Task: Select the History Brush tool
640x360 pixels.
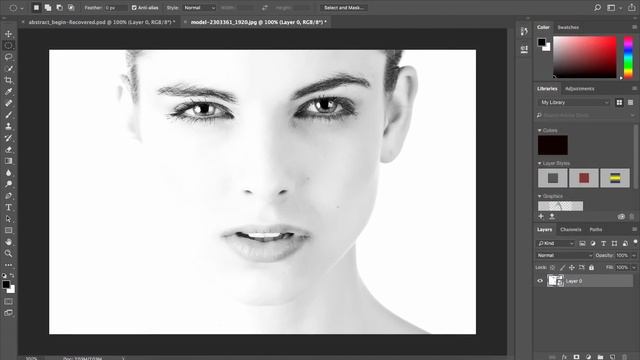Action: click(8, 138)
